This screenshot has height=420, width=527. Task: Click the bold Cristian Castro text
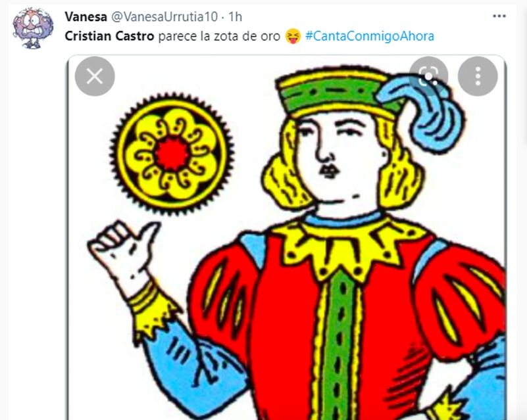(109, 36)
